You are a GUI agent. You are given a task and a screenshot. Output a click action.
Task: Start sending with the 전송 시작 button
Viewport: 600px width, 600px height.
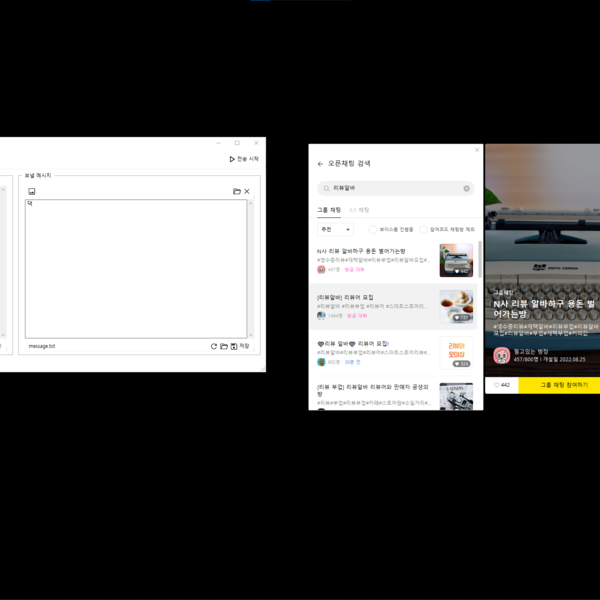tap(244, 159)
